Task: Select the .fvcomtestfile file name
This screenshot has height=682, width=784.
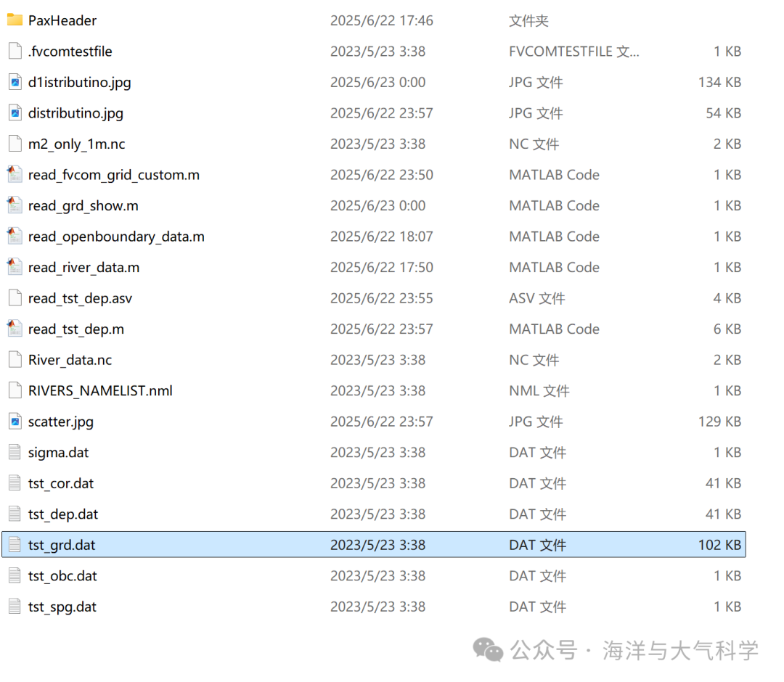Action: (70, 52)
